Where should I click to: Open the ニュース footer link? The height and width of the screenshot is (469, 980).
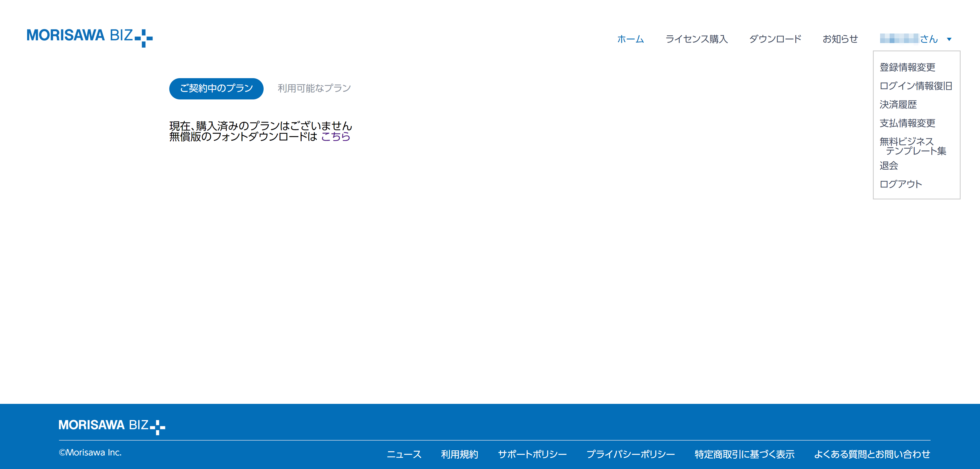[404, 454]
